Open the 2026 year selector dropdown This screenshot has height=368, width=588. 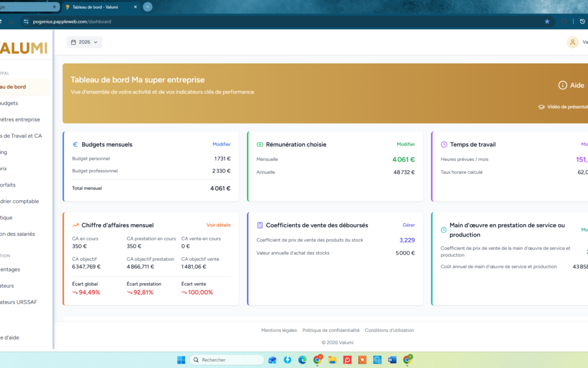84,42
